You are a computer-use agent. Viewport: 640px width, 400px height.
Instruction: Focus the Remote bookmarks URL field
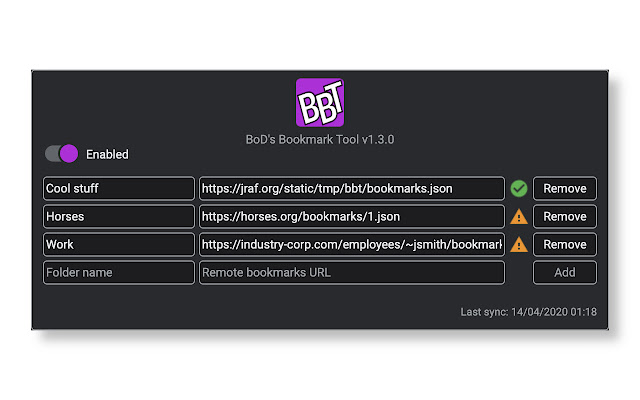[351, 272]
